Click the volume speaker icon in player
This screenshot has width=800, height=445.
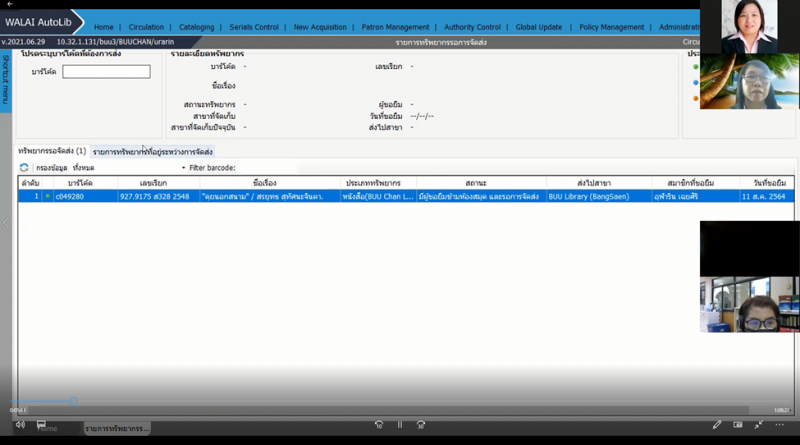19,424
